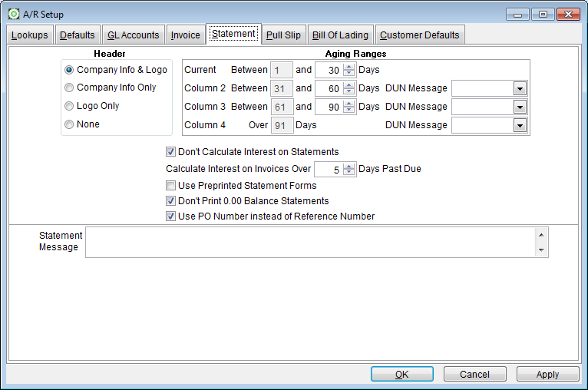This screenshot has height=390, width=588.
Task: Open the Customer Defaults tab
Action: coord(420,35)
